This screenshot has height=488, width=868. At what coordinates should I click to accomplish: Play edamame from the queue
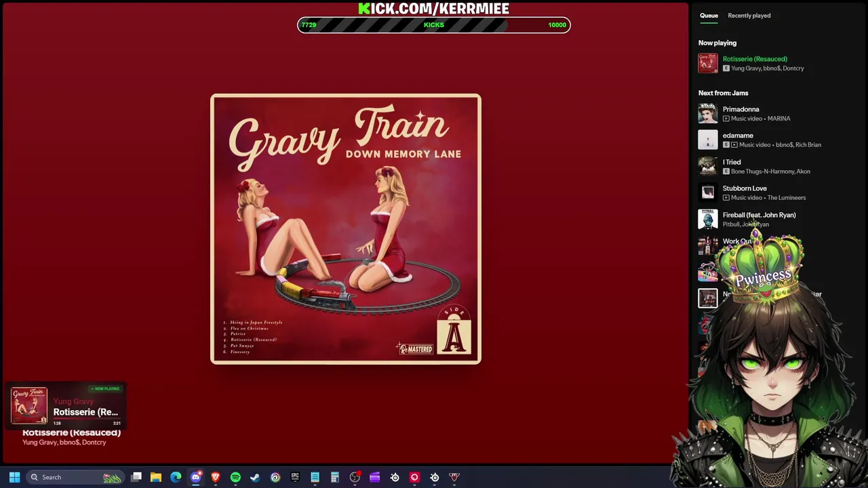(738, 136)
